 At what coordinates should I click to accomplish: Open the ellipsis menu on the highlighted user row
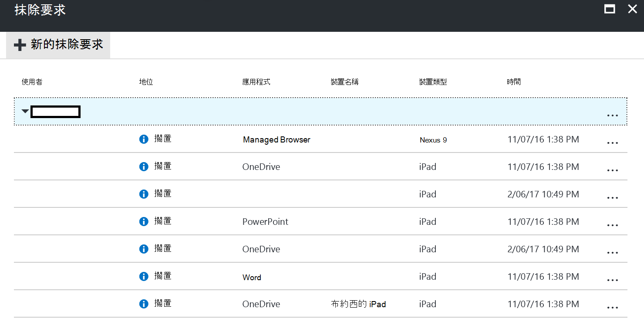(612, 115)
